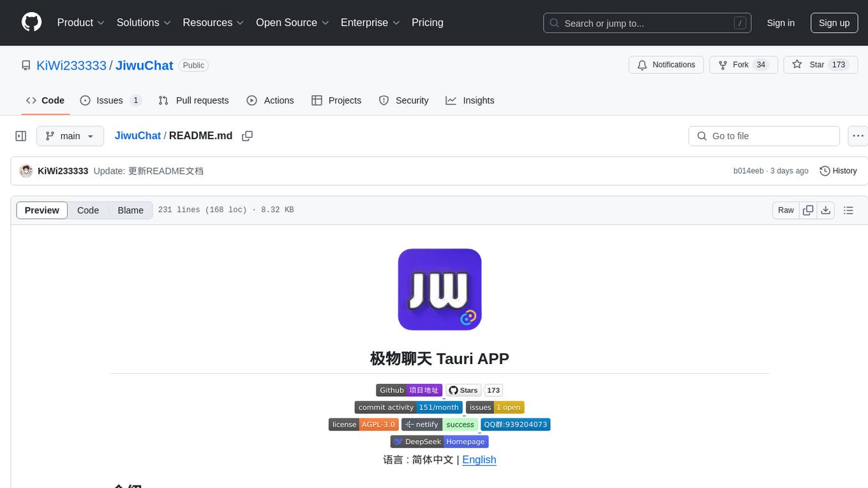Viewport: 868px width, 488px height.
Task: View the file History
Action: tap(838, 171)
